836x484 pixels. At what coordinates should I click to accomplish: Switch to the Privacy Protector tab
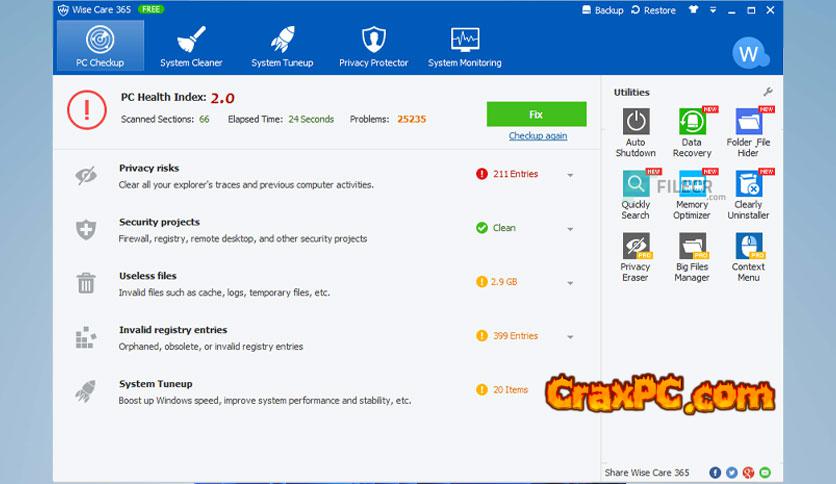pos(373,47)
